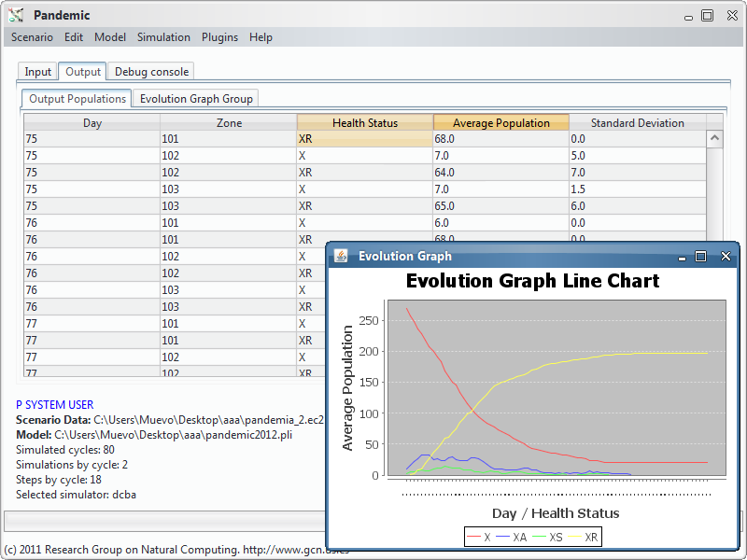Select the Output Populations sub-tab
Viewport: 747px width, 560px height.
[78, 99]
